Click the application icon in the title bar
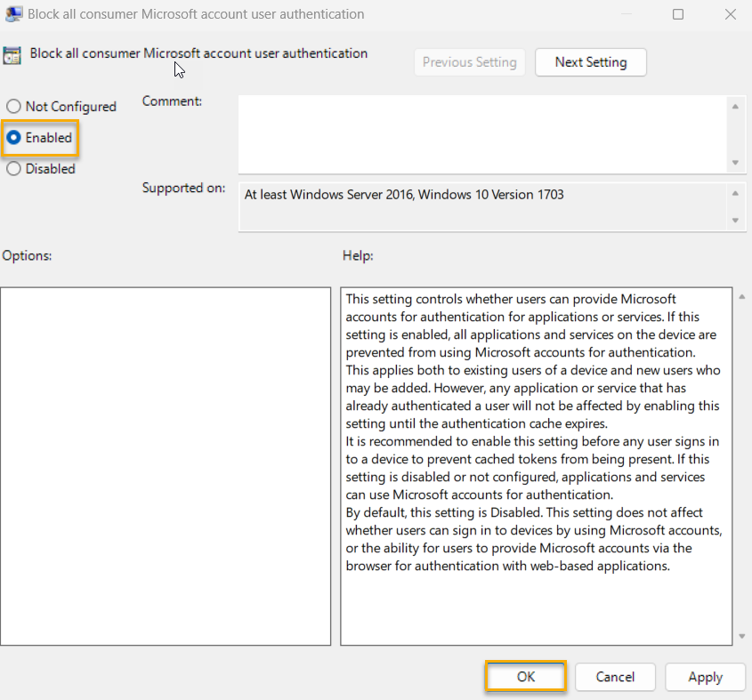The image size is (752, 700). tap(12, 13)
